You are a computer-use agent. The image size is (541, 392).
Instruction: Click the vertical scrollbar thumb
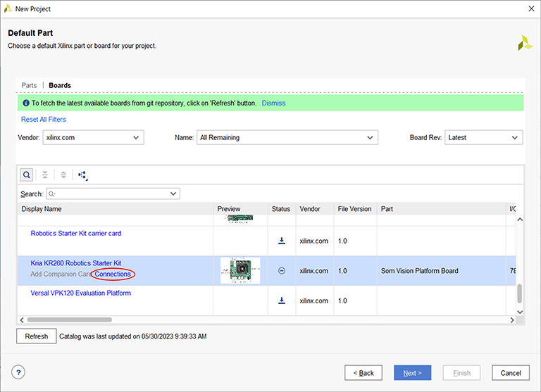tap(520, 293)
